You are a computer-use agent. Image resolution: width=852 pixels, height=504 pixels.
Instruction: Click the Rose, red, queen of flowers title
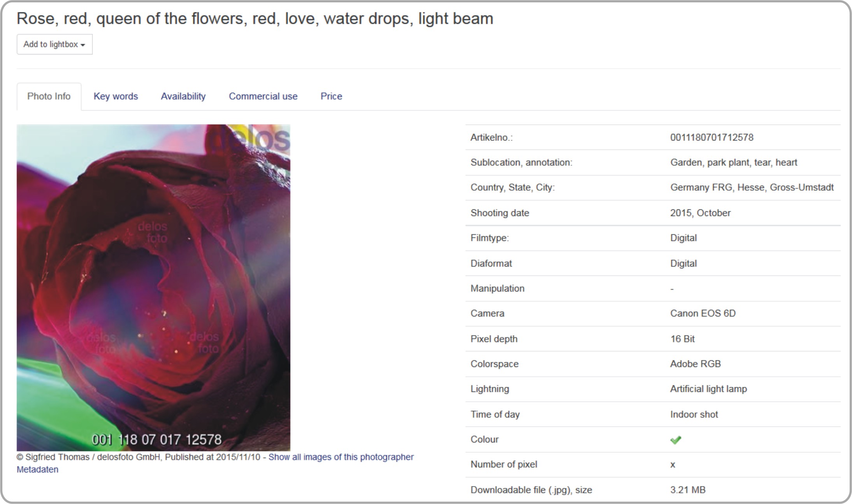(x=255, y=19)
